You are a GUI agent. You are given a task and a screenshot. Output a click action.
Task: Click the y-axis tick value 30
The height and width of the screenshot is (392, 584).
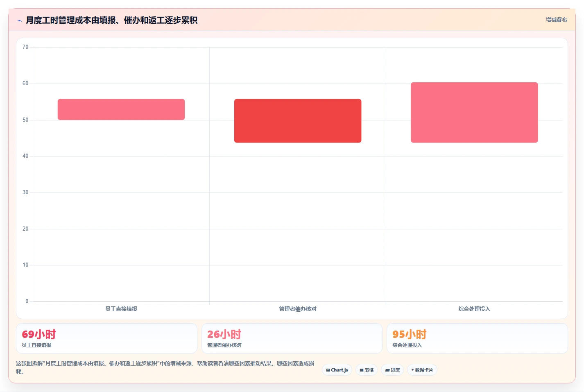click(25, 193)
